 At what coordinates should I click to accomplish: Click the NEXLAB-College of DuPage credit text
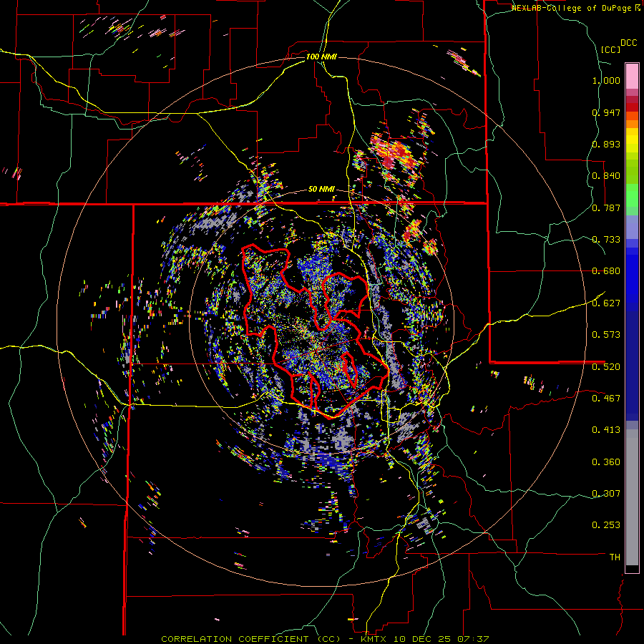[x=572, y=8]
